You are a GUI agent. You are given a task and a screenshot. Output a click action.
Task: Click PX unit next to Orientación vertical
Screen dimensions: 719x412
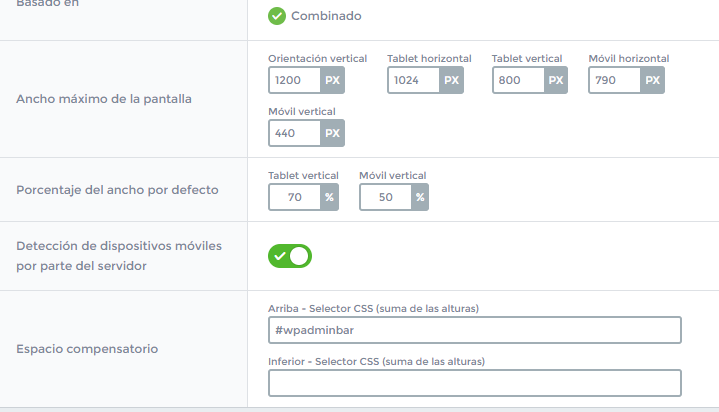332,80
